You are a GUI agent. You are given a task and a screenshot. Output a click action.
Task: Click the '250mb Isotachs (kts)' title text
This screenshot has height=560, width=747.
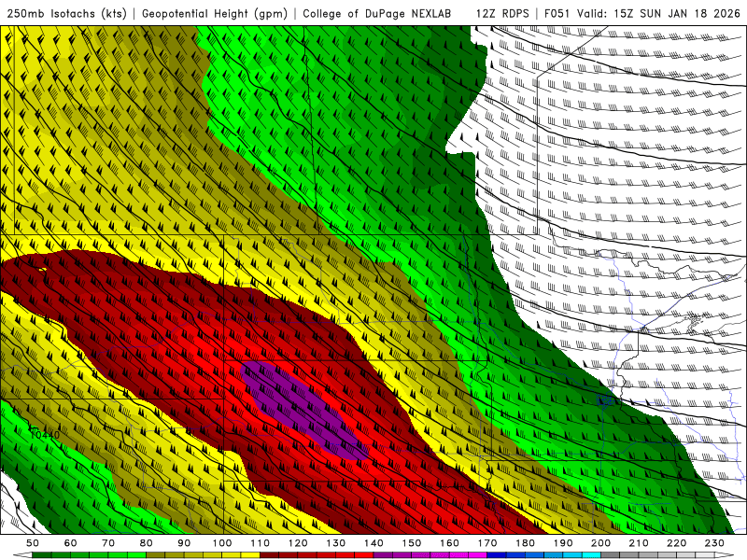click(66, 13)
